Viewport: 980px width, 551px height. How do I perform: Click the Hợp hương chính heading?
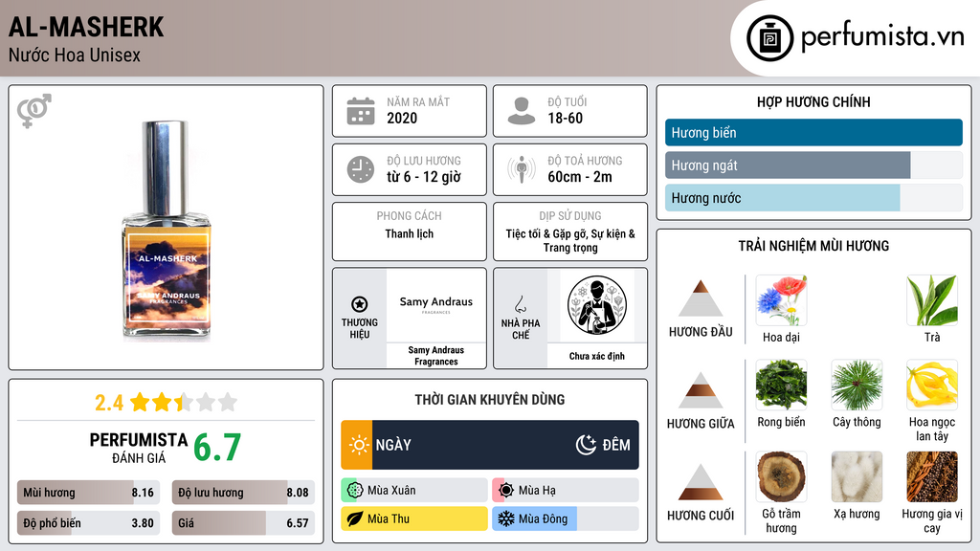pos(813,101)
